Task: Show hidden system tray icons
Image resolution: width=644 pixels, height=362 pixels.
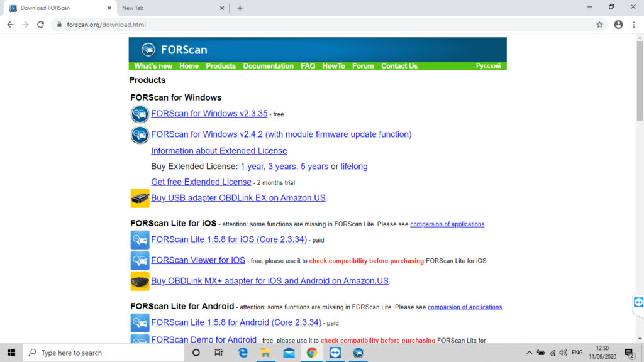Action: pyautogui.click(x=529, y=353)
